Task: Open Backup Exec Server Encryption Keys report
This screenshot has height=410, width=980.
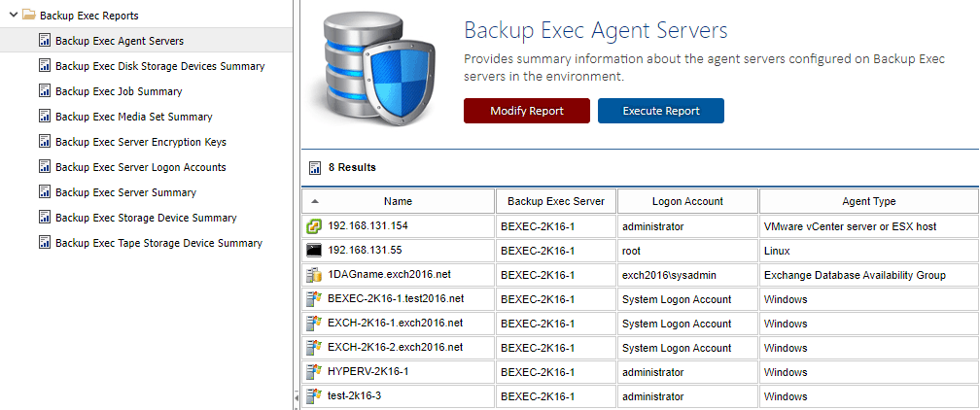Action: coord(141,142)
